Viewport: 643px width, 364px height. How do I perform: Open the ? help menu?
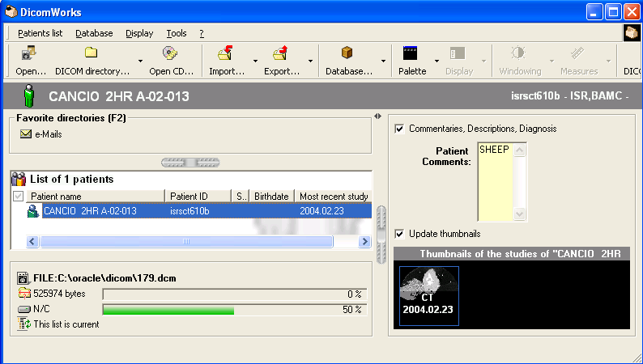[202, 33]
